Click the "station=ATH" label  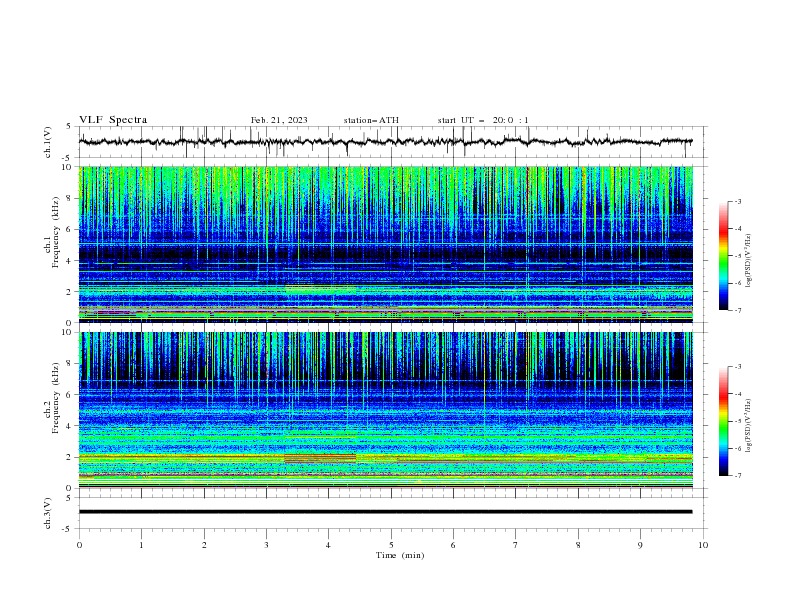pos(371,120)
